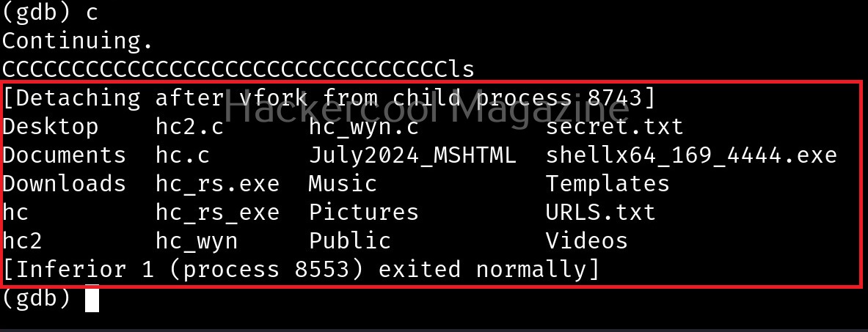Click the Inferior 1 exited normally line
Screen dimensions: 868x332
point(301,269)
